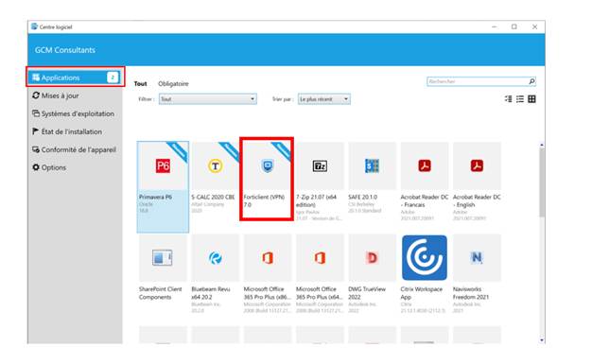Click the Centre logiciel title bar icon
The image size is (592, 364).
(x=34, y=26)
